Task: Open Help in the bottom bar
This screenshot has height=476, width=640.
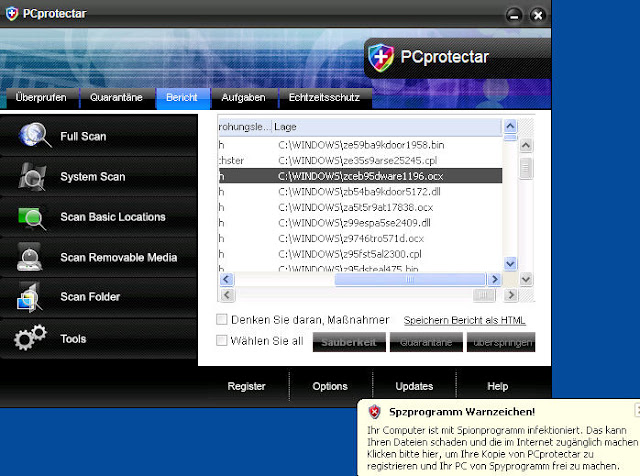Action: [x=498, y=386]
